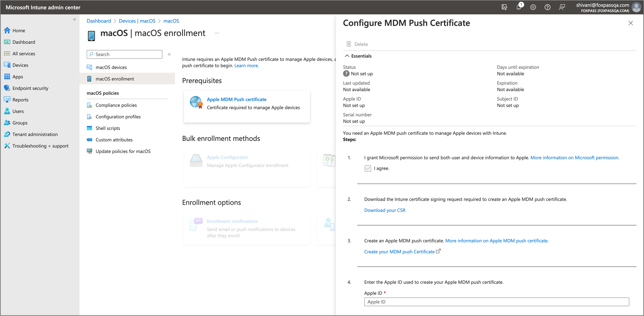Click the Apple ID input field
The width and height of the screenshot is (644, 316).
coord(497,302)
